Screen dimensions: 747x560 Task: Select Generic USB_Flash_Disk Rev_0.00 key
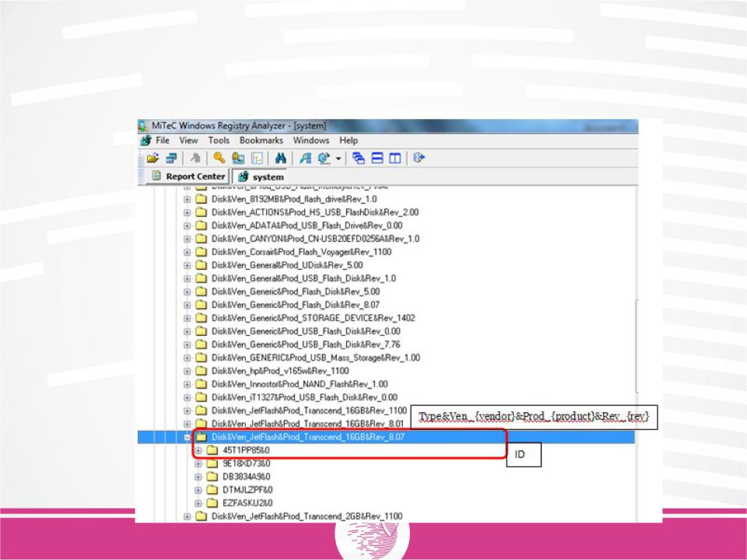click(306, 331)
